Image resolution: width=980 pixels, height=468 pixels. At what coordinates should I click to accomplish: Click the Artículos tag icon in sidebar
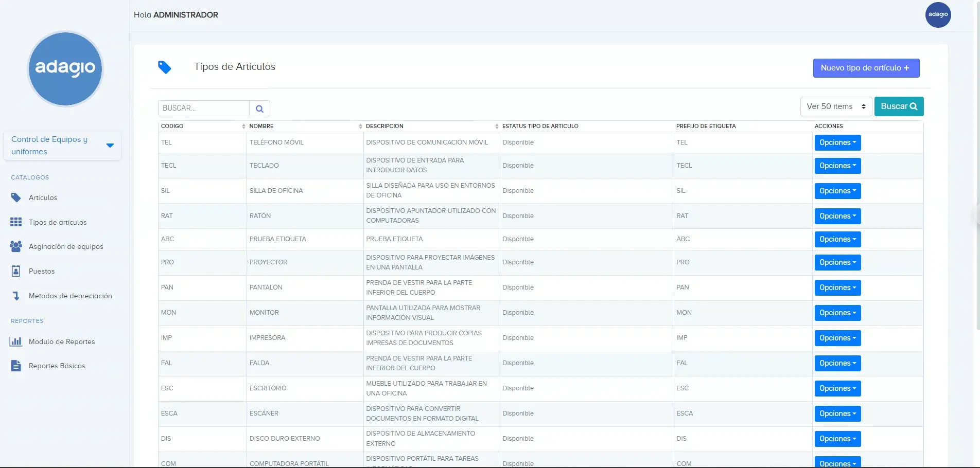click(16, 197)
